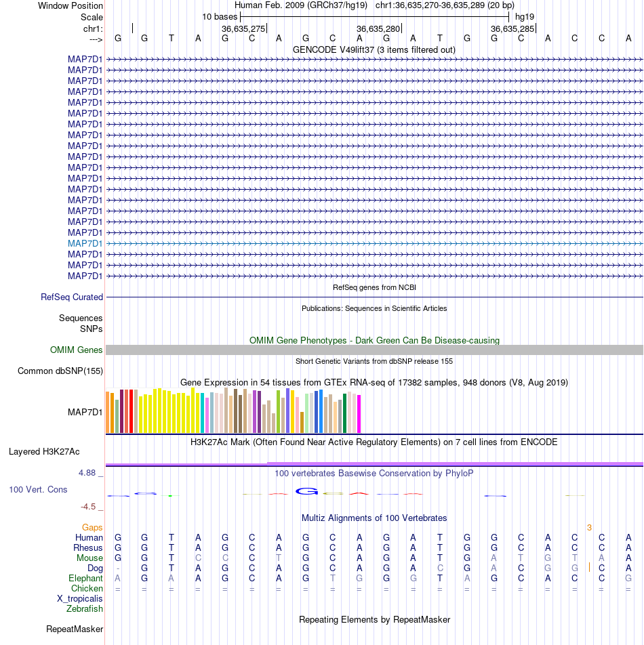Open the "RefSeq genes from NCBI" track title
This screenshot has height=645, width=644.
pos(374,287)
